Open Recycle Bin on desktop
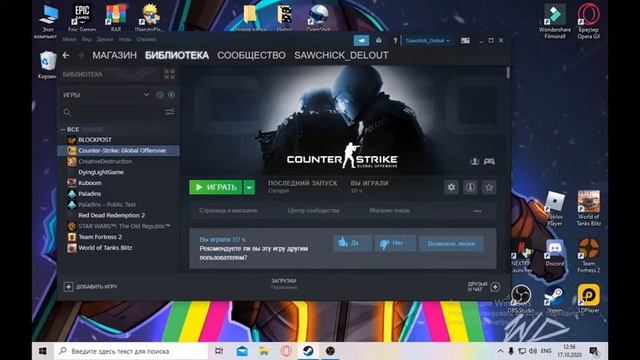Image resolution: width=640 pixels, height=360 pixels. coord(48,64)
